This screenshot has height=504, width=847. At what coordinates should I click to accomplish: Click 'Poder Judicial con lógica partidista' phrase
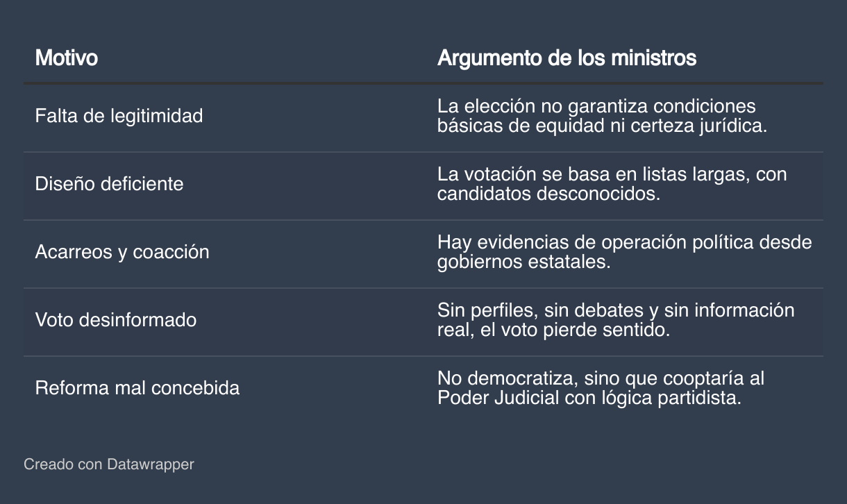coord(589,398)
